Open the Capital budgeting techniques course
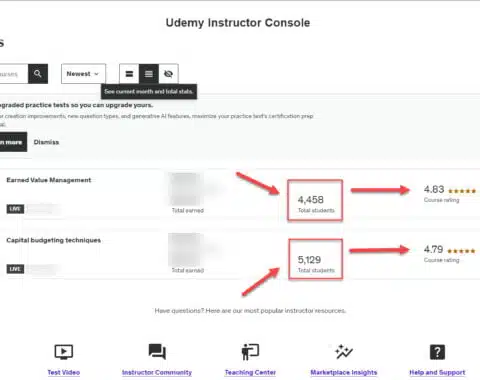This screenshot has height=380, width=480. 54,240
